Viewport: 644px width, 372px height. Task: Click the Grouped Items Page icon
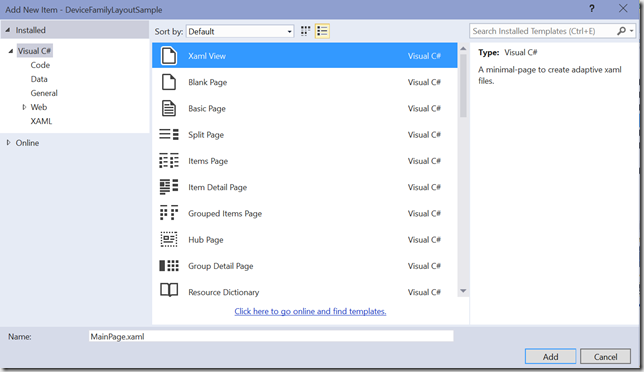pos(169,213)
